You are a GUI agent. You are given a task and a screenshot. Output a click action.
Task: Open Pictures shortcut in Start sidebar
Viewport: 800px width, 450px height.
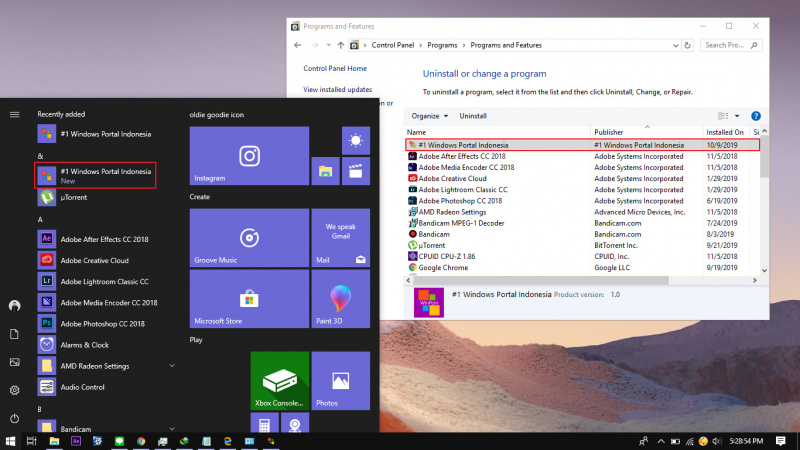[x=14, y=362]
